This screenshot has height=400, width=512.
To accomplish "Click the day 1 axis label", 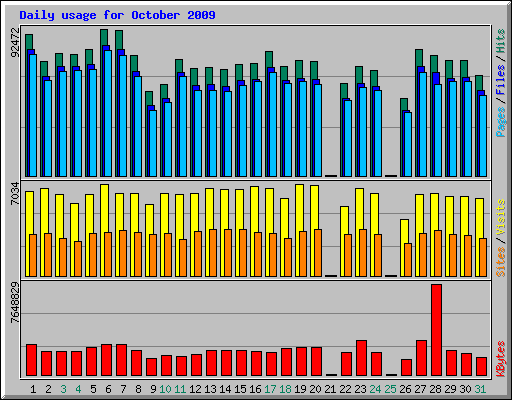I will click(x=33, y=389).
